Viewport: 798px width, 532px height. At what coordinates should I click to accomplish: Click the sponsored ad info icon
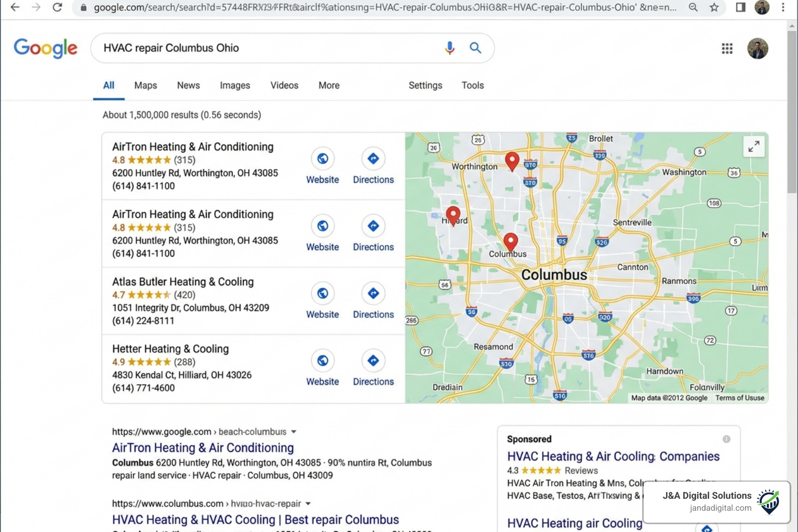coord(726,439)
